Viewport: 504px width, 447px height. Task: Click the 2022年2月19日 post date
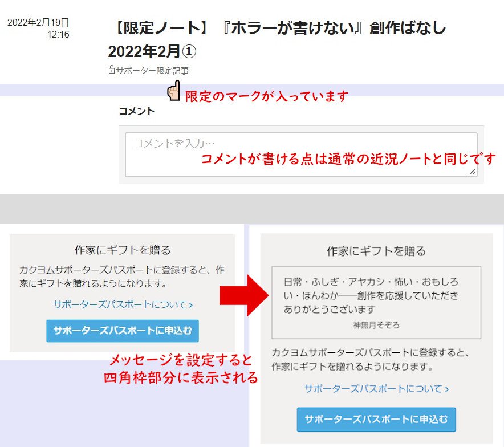coord(38,23)
